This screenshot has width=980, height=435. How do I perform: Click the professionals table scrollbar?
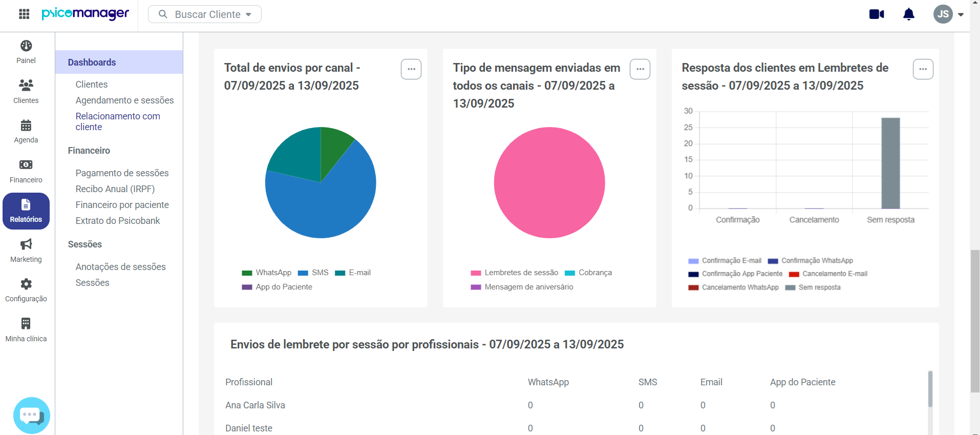(x=930, y=389)
